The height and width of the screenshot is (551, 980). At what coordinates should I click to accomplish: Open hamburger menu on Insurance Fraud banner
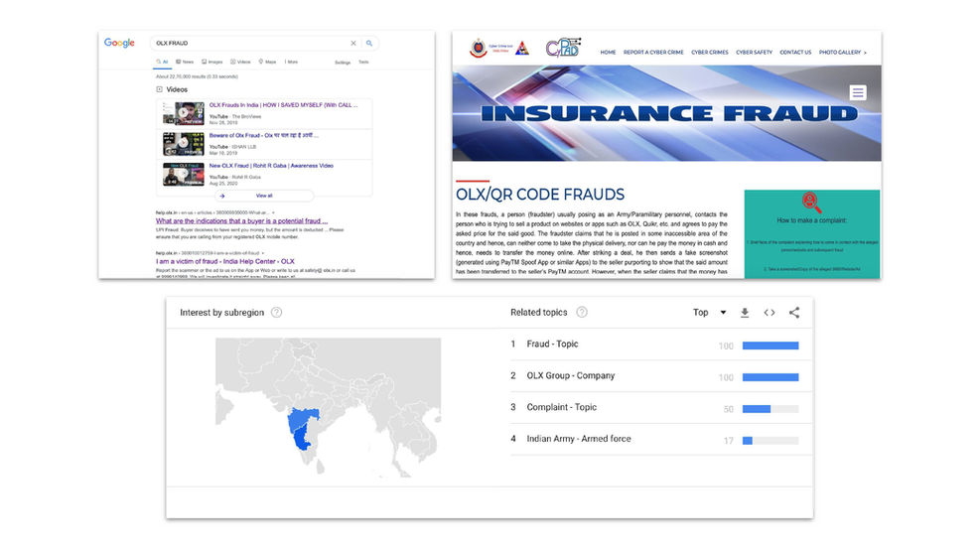[x=858, y=92]
